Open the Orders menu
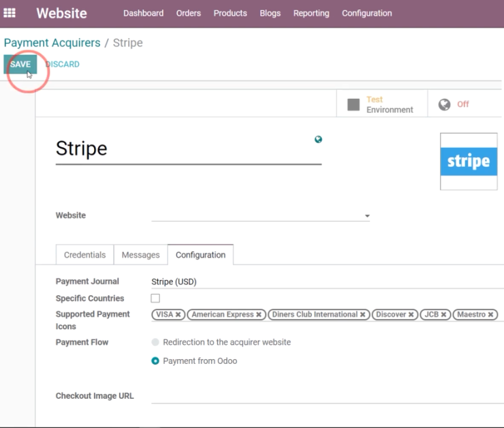504x428 pixels. pos(189,13)
